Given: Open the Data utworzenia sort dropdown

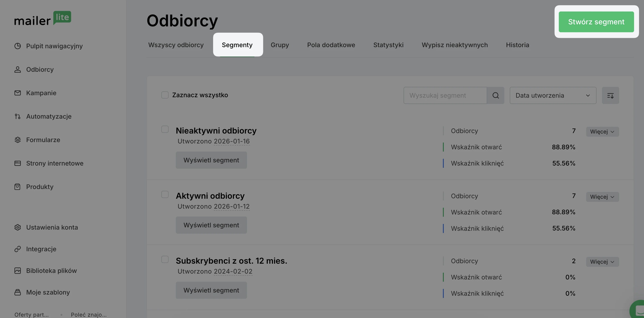Looking at the screenshot, I should 553,95.
